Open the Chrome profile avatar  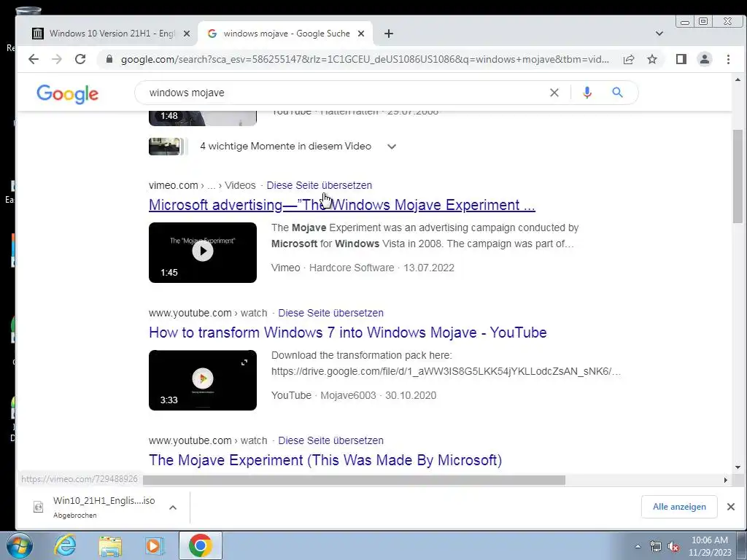[x=704, y=59]
